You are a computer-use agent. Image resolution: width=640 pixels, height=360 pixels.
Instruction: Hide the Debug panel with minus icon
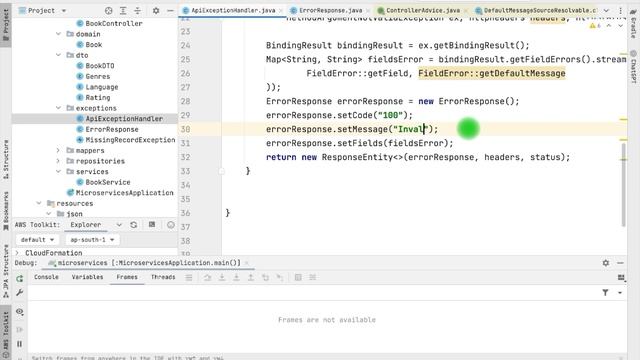coord(620,263)
